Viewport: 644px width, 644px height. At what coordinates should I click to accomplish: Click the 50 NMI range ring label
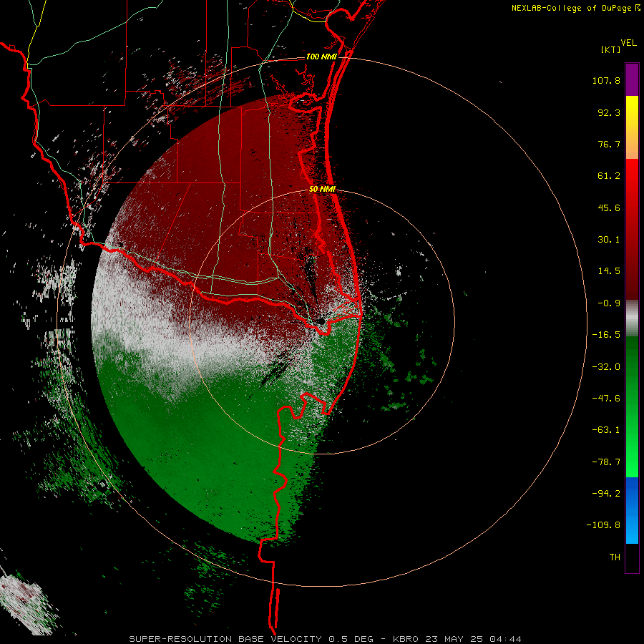coord(322,189)
